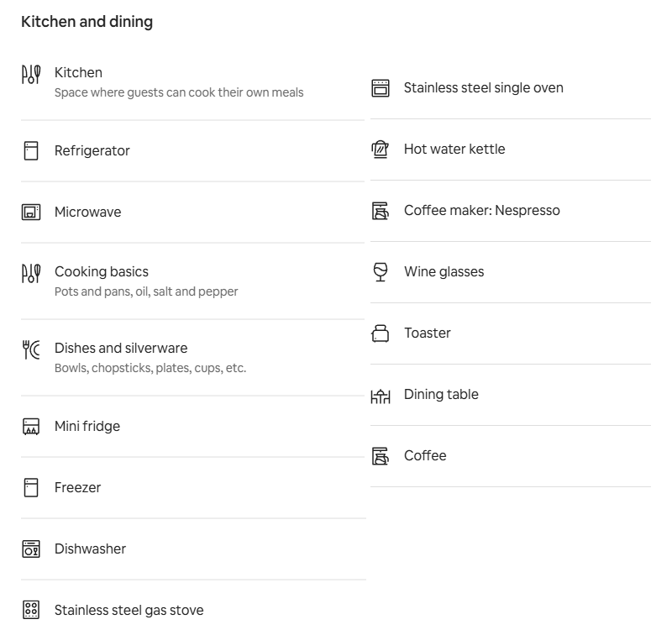Click the Cooking basics label

pos(102,271)
